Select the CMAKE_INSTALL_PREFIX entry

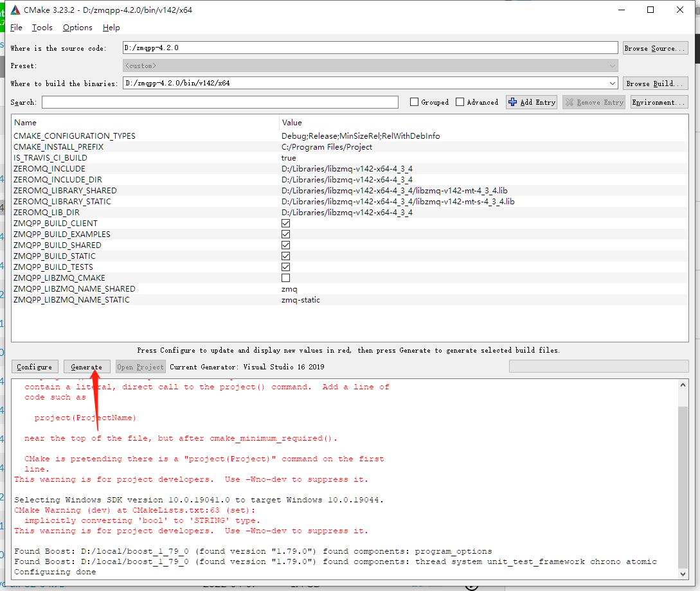click(58, 146)
